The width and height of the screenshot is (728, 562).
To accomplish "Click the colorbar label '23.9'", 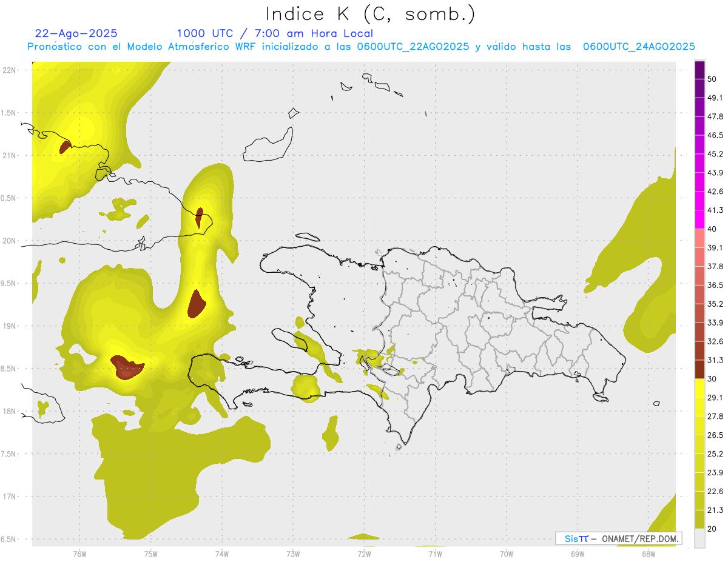I will click(x=715, y=472).
